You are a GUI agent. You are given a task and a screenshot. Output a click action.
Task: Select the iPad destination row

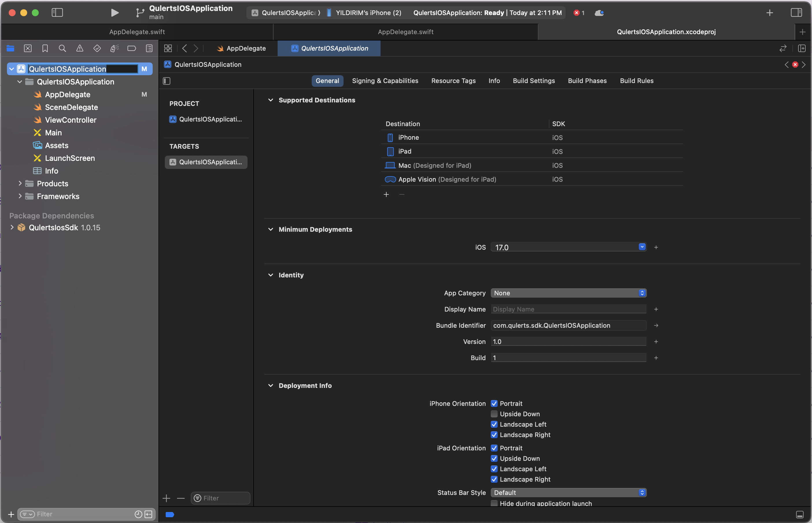(x=532, y=152)
